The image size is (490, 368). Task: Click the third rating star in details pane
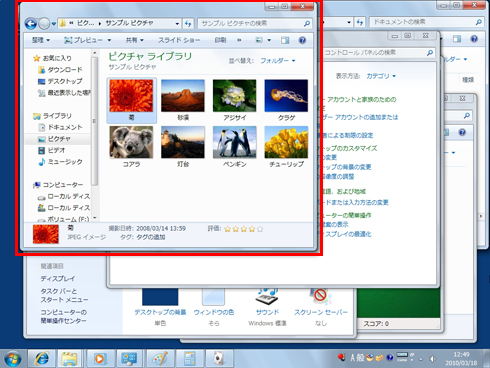[244, 229]
